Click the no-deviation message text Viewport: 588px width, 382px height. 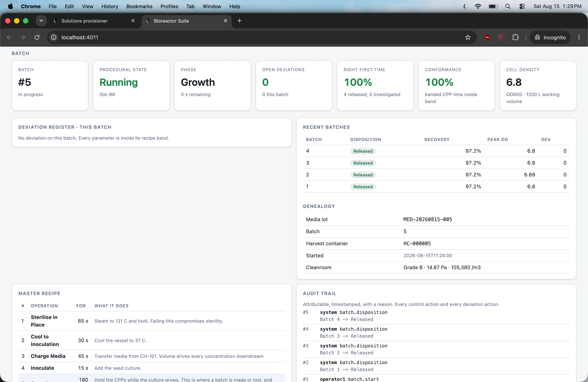[94, 138]
